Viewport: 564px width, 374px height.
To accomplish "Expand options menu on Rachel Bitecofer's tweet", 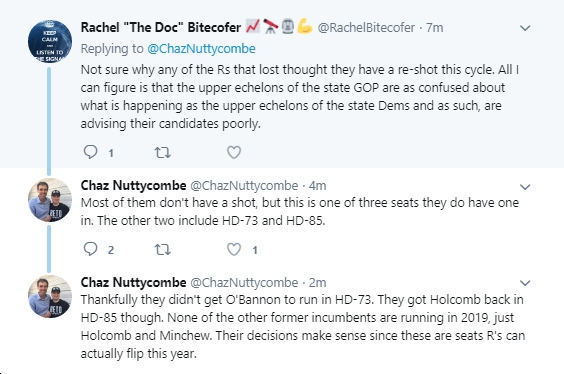I will point(525,28).
